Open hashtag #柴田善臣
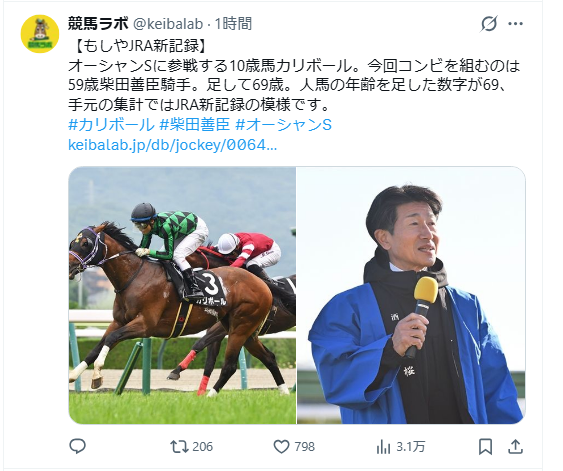This screenshot has height=471, width=563. 194,125
